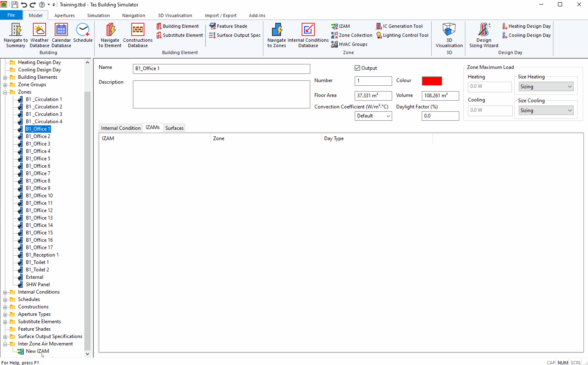The height and width of the screenshot is (365, 588).
Task: Open the Convection Coefficient dropdown
Action: pyautogui.click(x=373, y=116)
